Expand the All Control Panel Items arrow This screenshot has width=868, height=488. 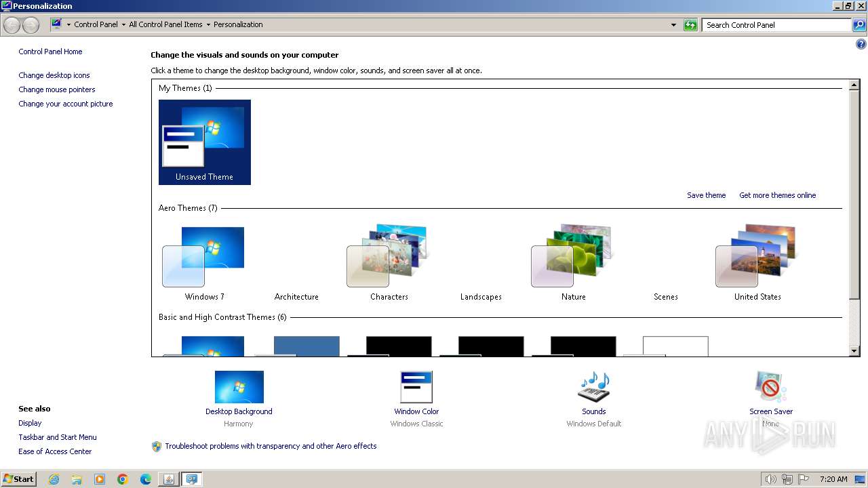click(x=208, y=24)
